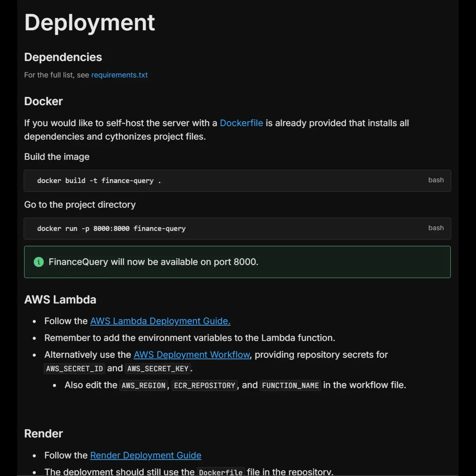
Task: Click the bash label on the docker build block
Action: (x=436, y=180)
